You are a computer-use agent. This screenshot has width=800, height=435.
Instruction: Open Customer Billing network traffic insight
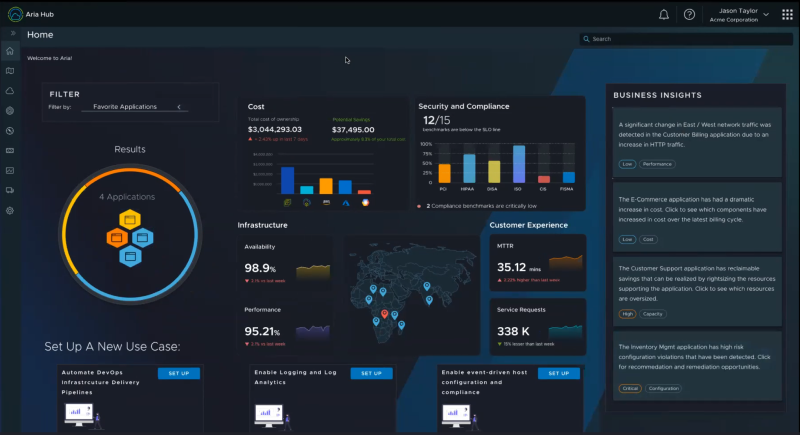pos(697,142)
